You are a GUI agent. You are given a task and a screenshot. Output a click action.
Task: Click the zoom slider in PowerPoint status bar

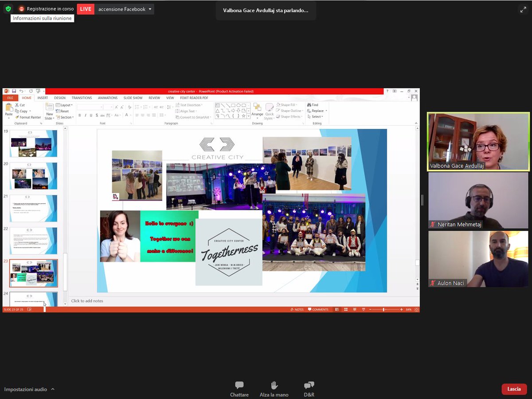(384, 309)
